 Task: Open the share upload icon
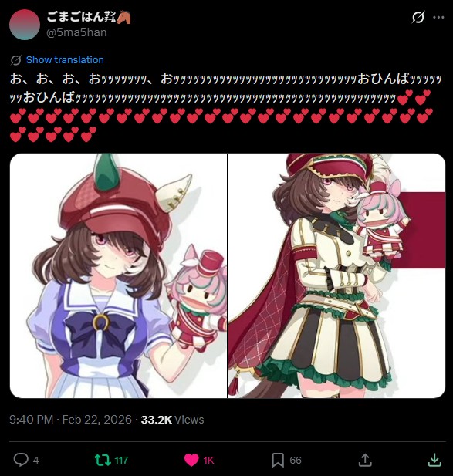click(x=365, y=460)
